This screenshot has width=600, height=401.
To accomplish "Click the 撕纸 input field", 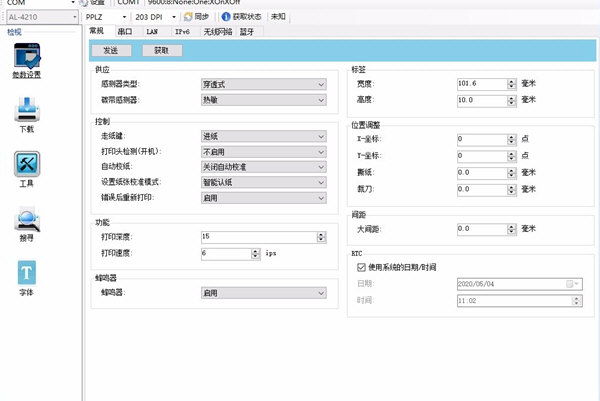I will (482, 173).
